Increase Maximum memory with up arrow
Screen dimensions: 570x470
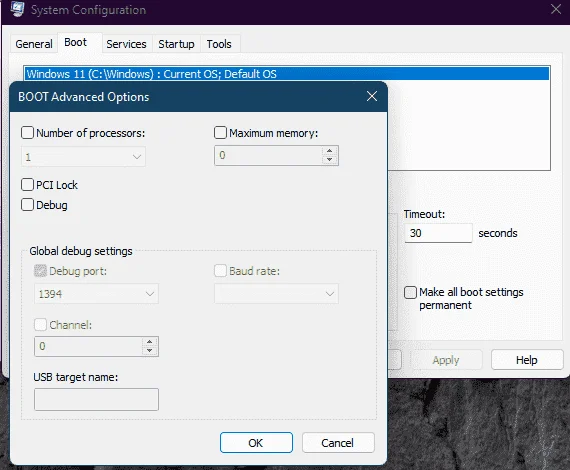[x=329, y=151]
